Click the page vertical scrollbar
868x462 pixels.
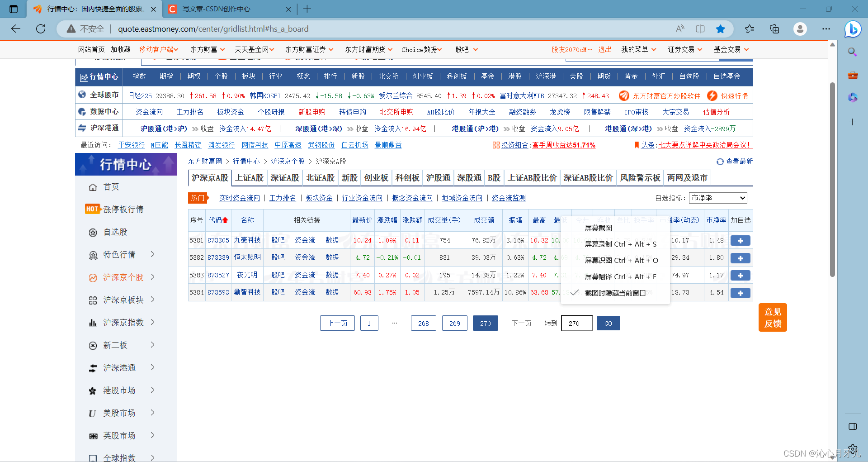832,179
